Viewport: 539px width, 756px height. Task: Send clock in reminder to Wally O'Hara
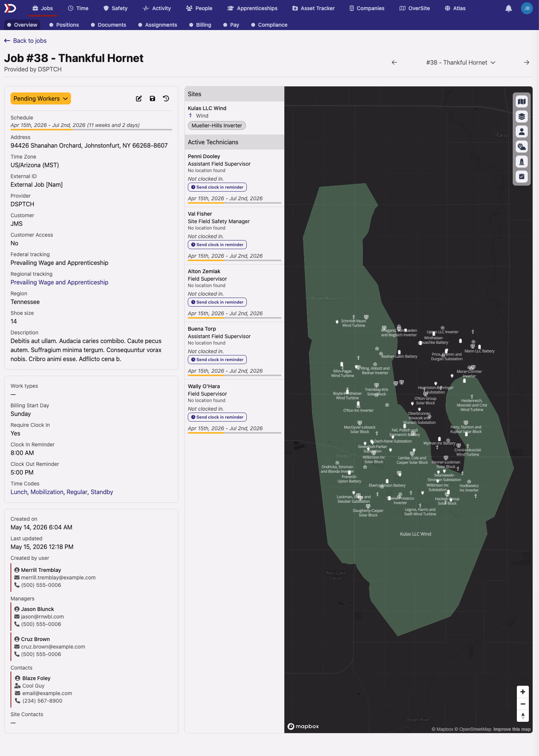217,417
